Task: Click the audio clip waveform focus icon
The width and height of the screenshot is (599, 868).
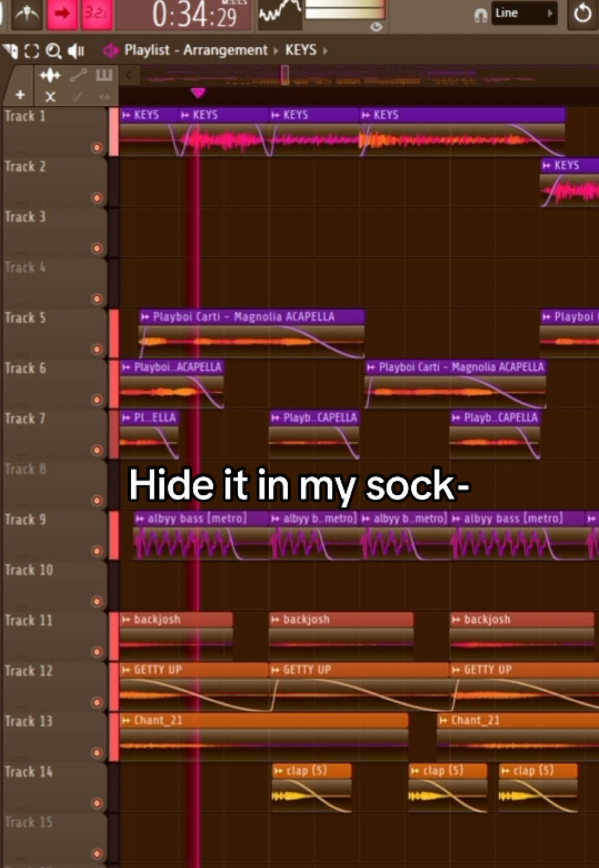Action: tap(50, 75)
